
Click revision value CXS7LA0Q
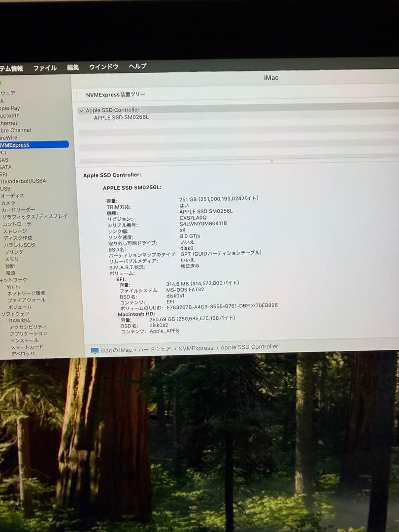[x=193, y=218]
